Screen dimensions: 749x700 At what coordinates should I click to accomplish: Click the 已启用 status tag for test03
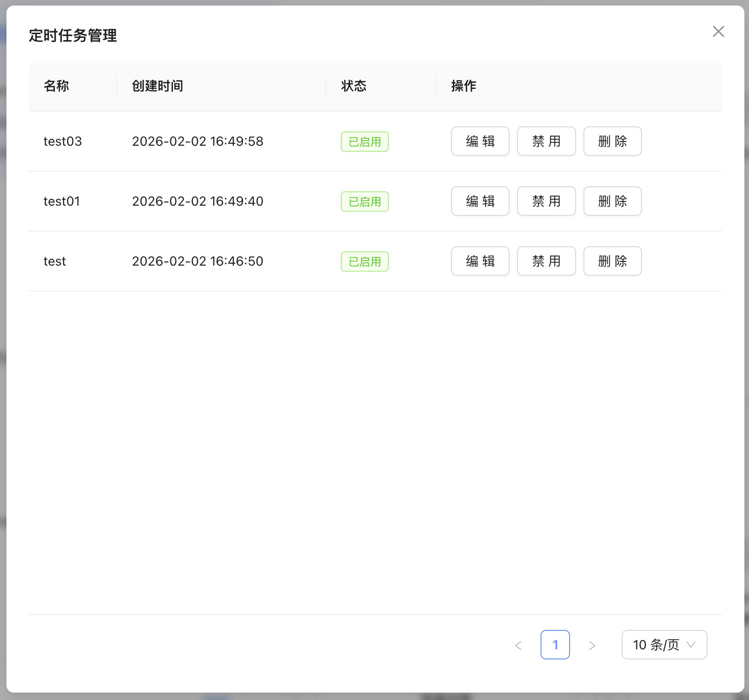(x=364, y=142)
